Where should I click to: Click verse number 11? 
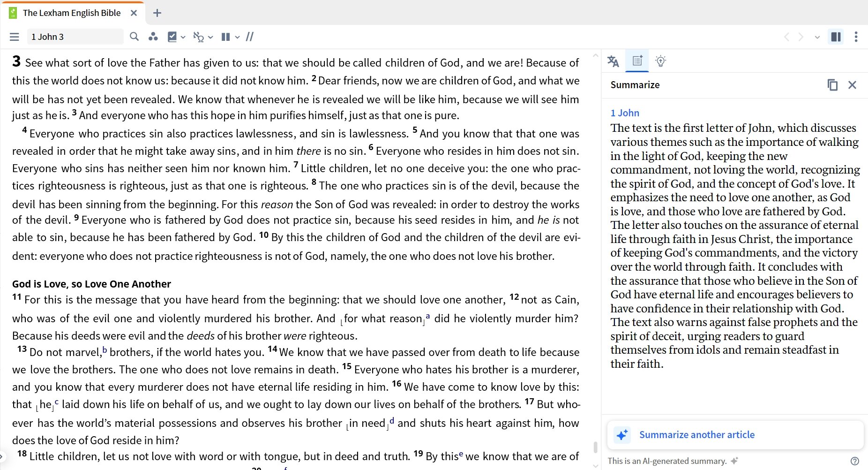tap(17, 296)
